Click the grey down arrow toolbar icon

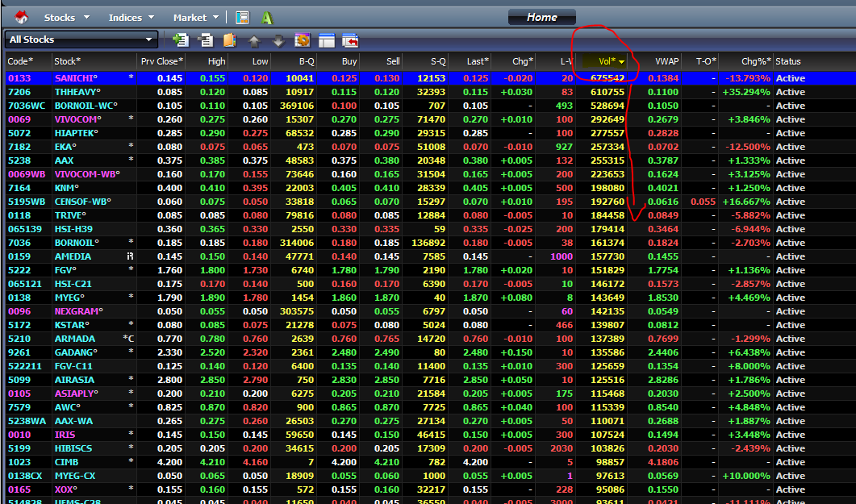278,40
